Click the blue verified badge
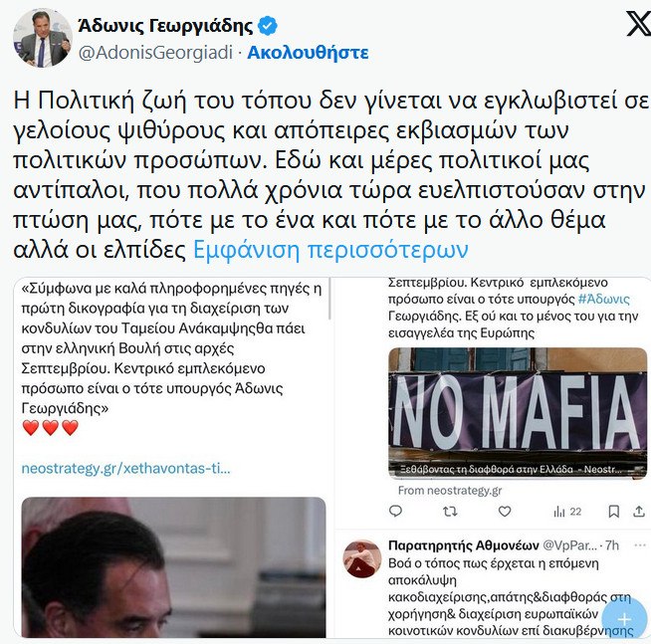 pyautogui.click(x=268, y=26)
